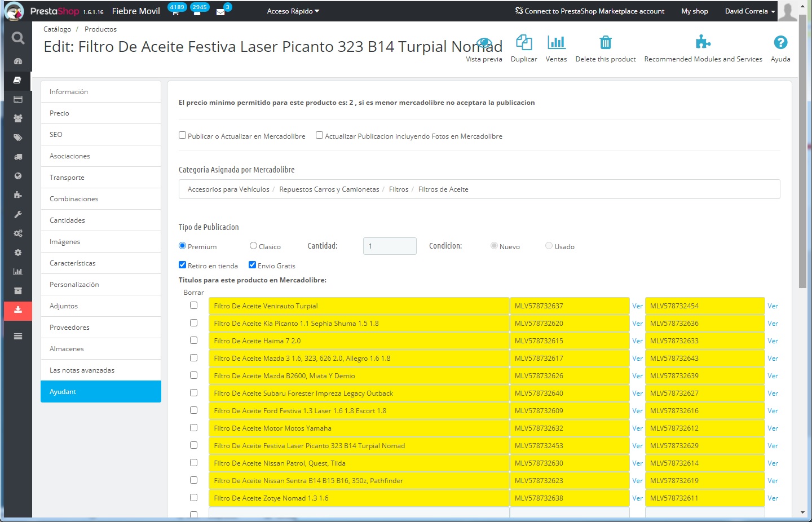Open the Imágenes tab
The height and width of the screenshot is (522, 812).
click(65, 242)
